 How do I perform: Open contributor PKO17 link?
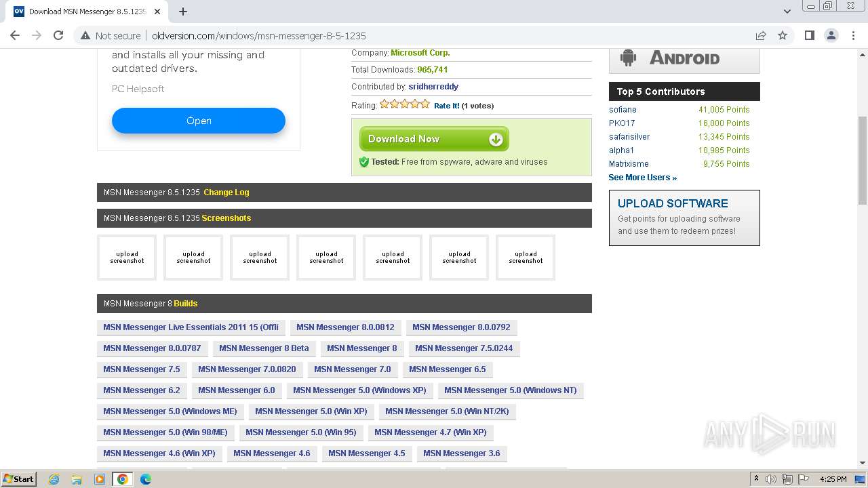pos(622,123)
